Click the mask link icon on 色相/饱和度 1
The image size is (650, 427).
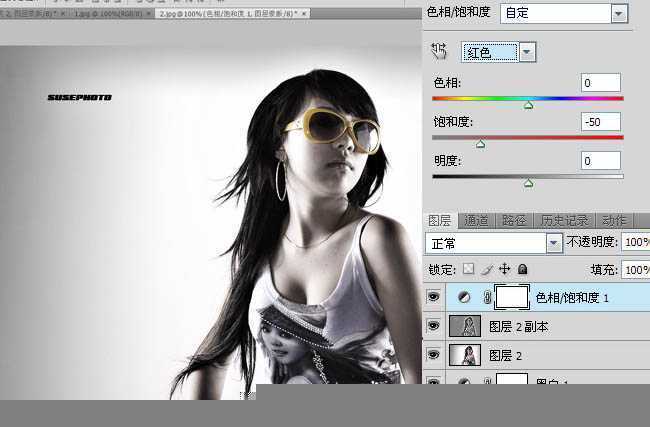pyautogui.click(x=488, y=297)
